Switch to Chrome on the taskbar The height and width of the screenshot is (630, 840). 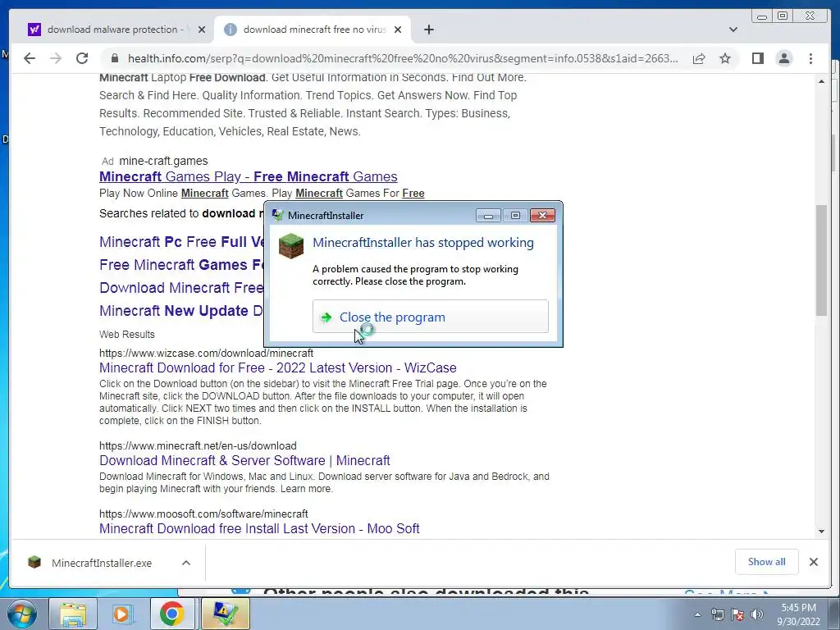pos(171,614)
